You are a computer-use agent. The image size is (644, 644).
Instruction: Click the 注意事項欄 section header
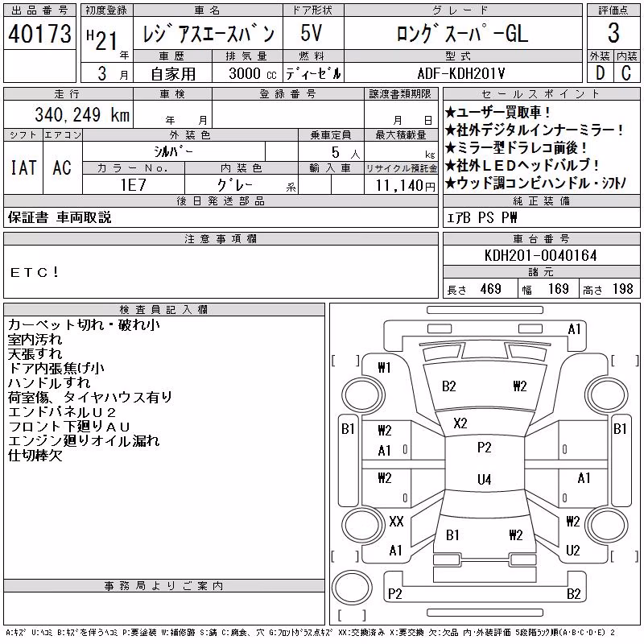click(x=221, y=238)
